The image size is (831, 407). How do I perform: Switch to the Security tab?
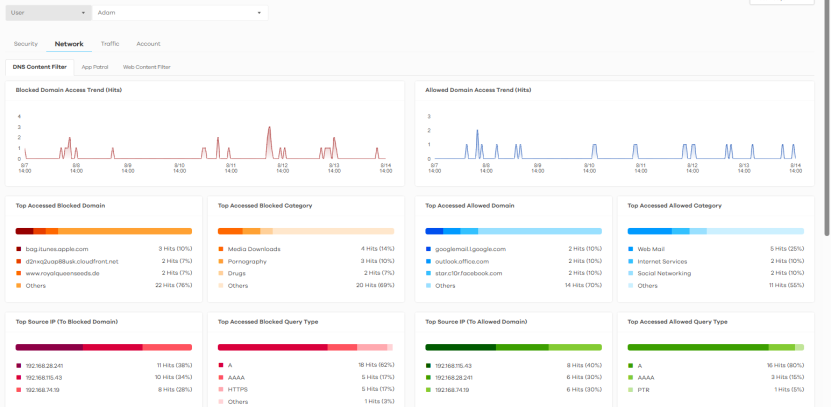[26, 44]
